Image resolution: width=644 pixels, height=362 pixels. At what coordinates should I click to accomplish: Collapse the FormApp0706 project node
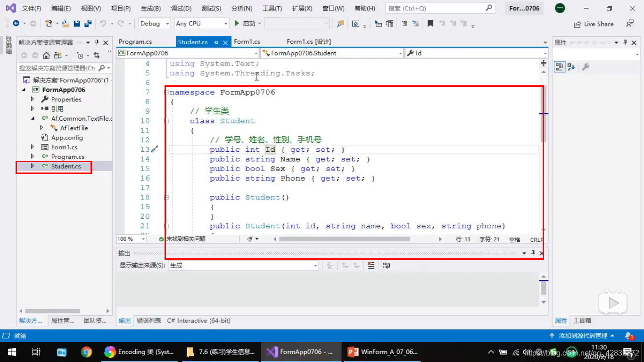click(x=24, y=90)
